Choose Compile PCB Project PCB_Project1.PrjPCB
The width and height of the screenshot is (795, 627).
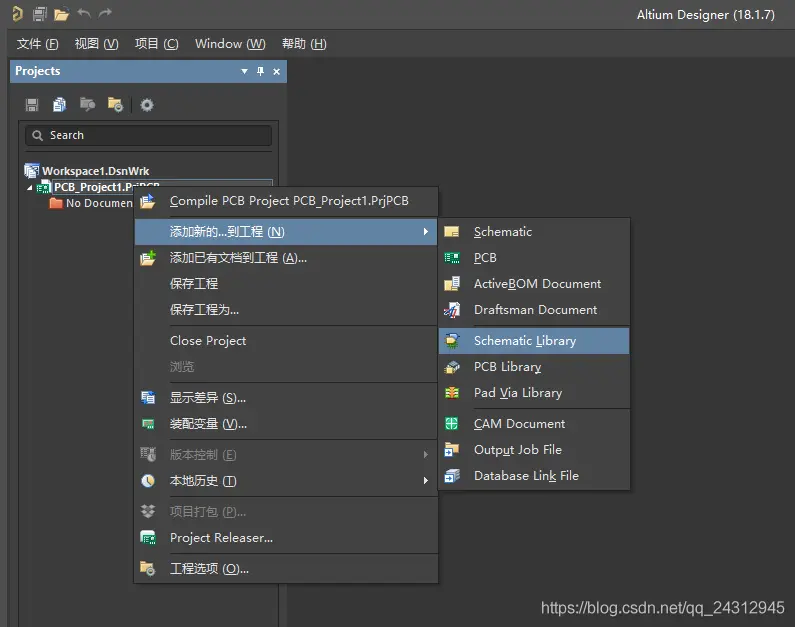pos(285,201)
